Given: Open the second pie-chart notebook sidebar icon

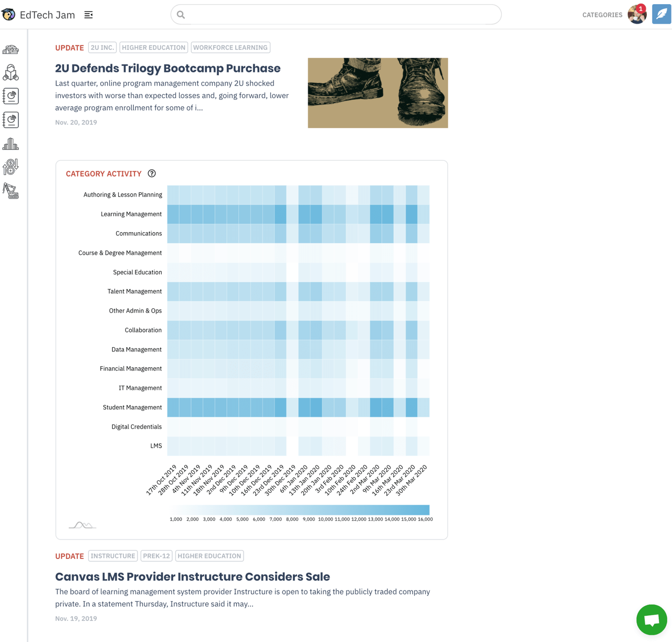Looking at the screenshot, I should (10, 120).
